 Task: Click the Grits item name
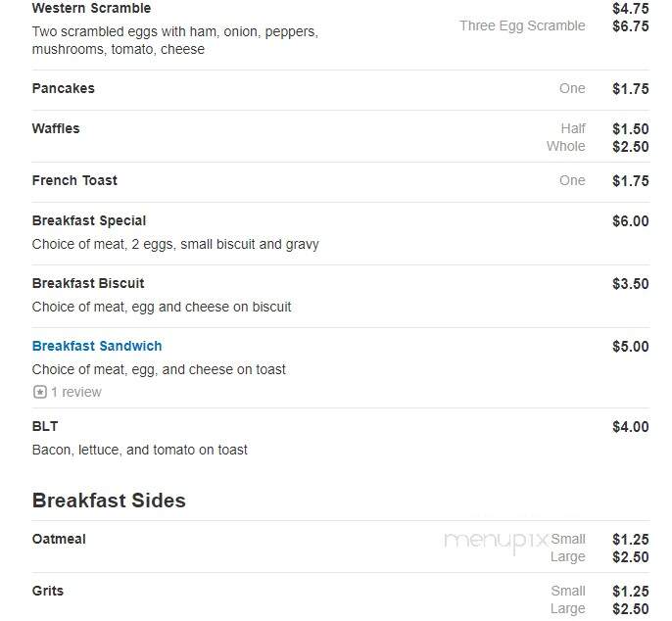48,591
